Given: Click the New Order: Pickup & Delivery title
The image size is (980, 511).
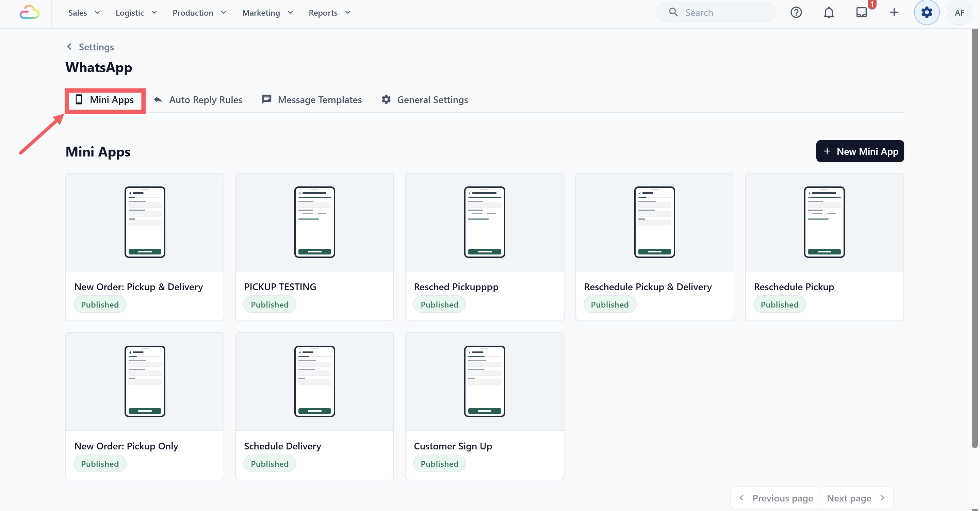Looking at the screenshot, I should point(138,287).
